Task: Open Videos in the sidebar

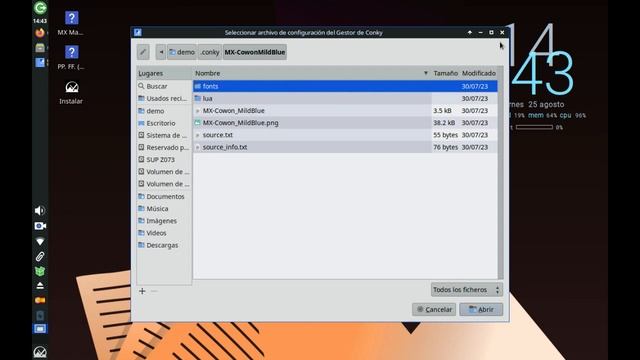Action: 164,233
